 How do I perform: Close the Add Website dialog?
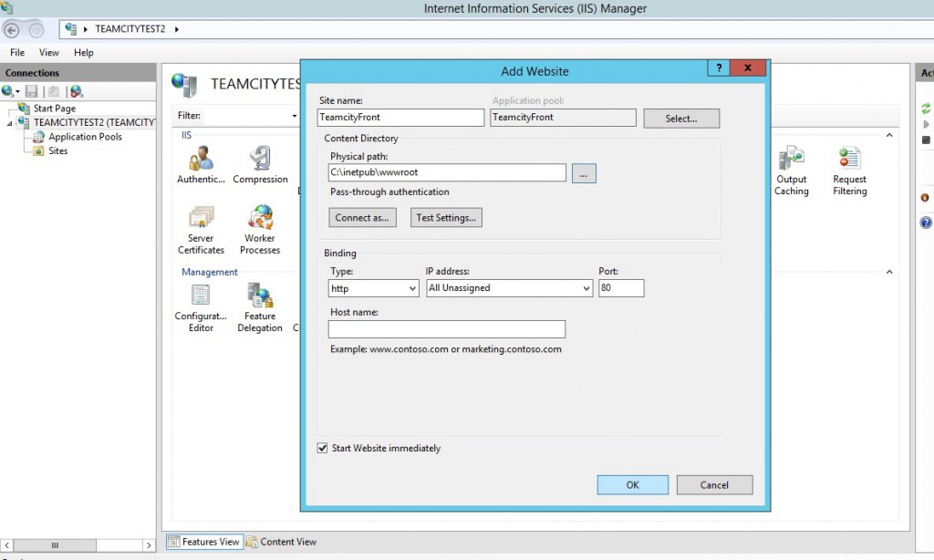pyautogui.click(x=748, y=67)
